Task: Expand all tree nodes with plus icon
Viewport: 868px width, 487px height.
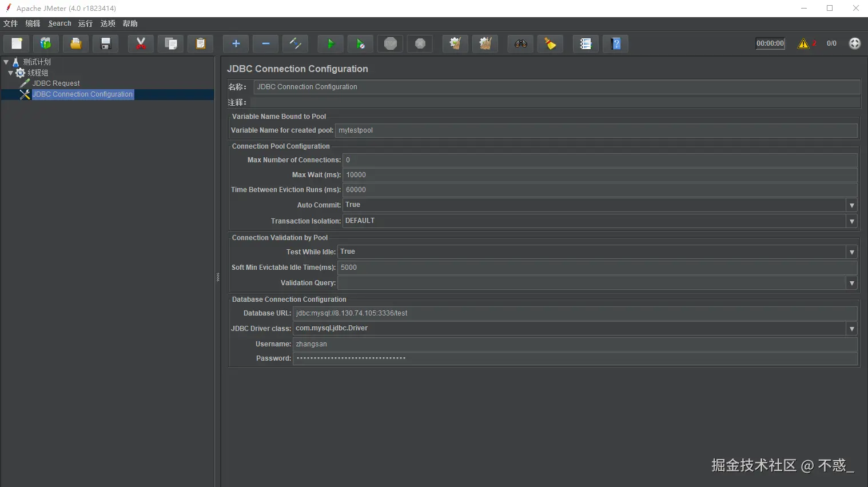Action: 236,43
